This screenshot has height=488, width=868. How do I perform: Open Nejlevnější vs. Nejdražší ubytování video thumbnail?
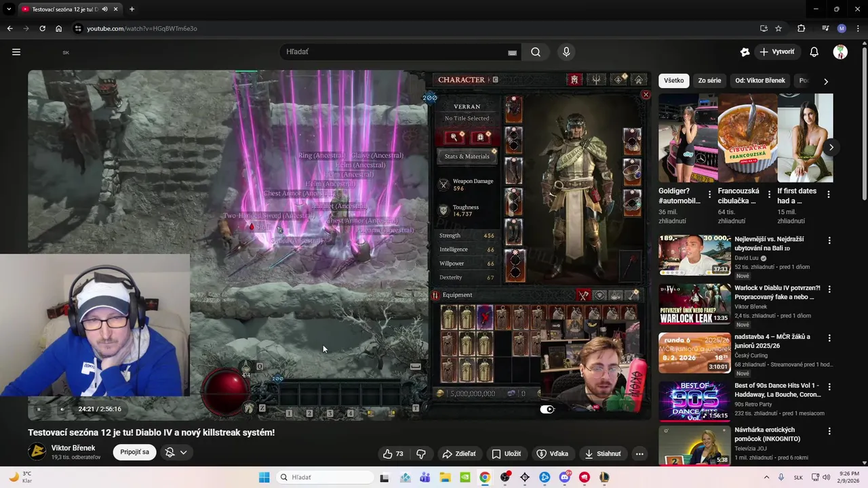[x=694, y=255]
